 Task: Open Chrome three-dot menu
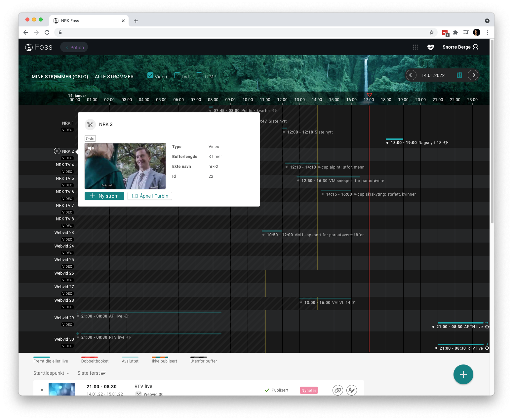point(487,32)
